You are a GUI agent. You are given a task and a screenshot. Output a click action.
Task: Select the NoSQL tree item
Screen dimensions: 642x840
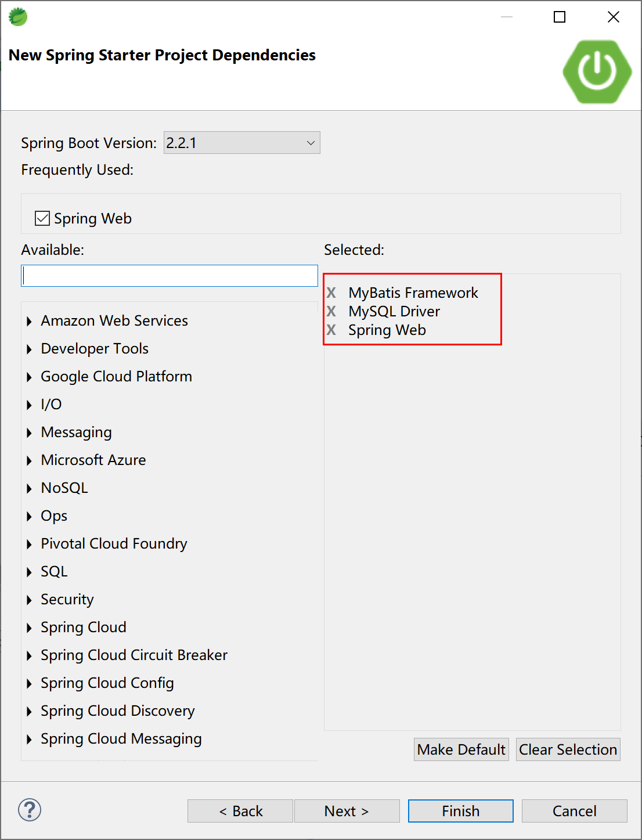[64, 488]
